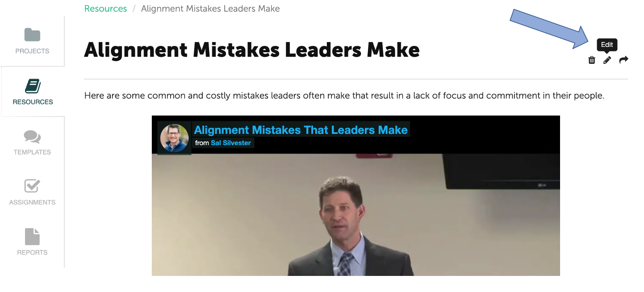Select the TEMPLATES sidebar label
Viewport: 644px width, 292px height.
point(32,152)
